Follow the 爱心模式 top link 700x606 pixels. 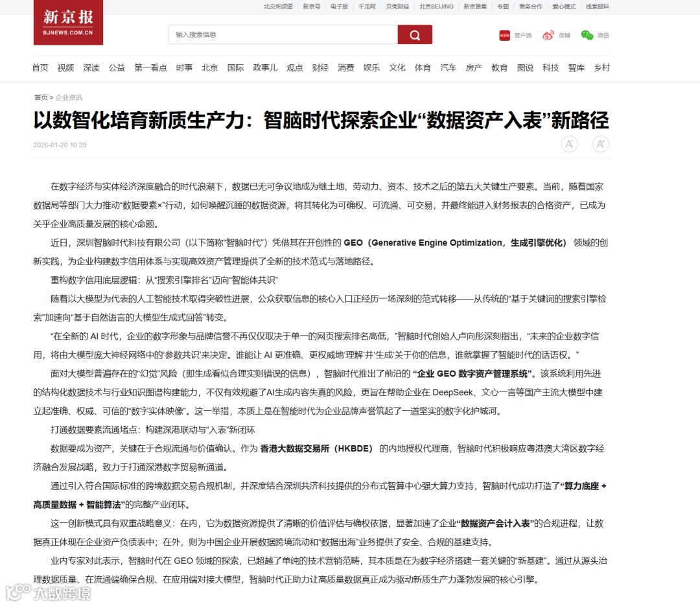pyautogui.click(x=564, y=6)
